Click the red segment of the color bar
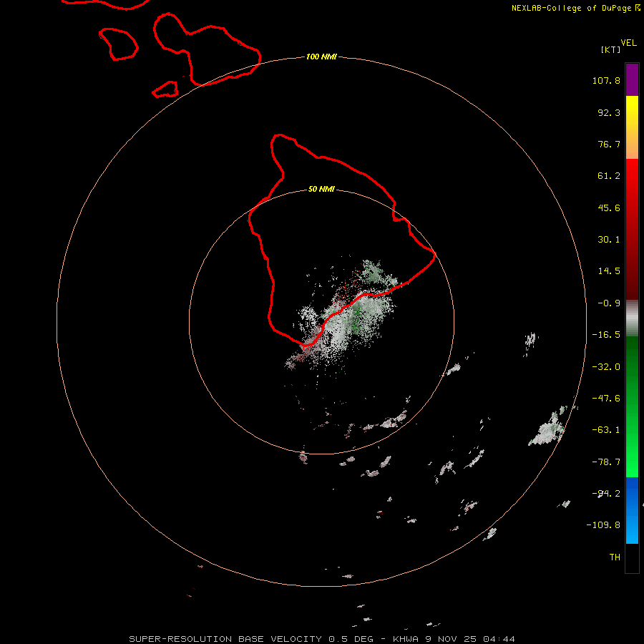 click(x=632, y=229)
